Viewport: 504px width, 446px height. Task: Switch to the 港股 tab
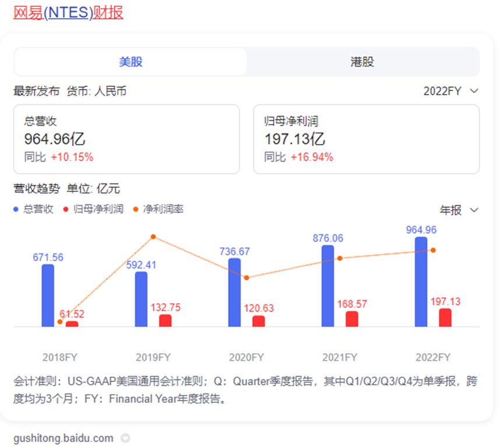click(362, 62)
